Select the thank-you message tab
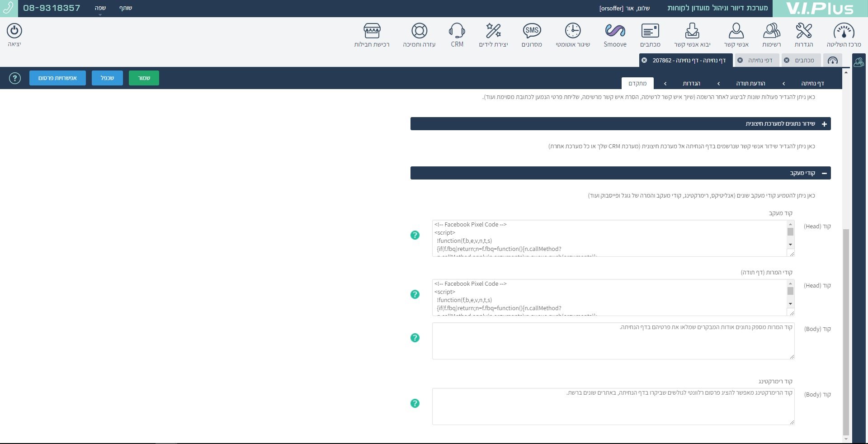The height and width of the screenshot is (444, 868). (750, 83)
